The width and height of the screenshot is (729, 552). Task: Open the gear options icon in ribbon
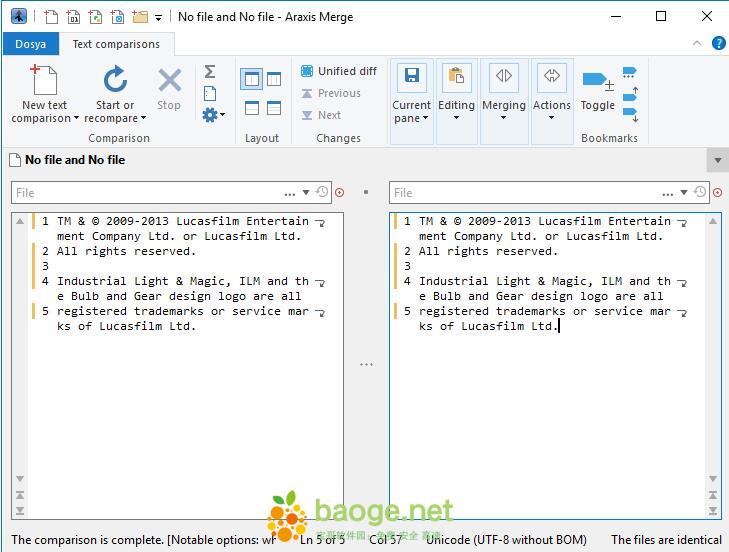[x=211, y=115]
